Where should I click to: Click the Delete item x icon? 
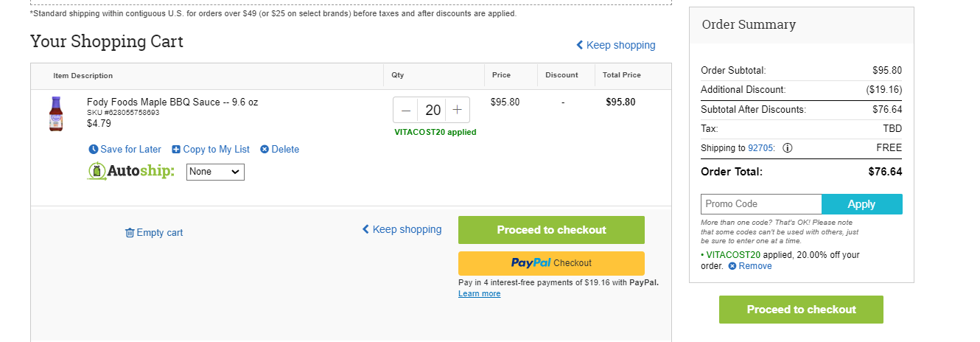click(265, 149)
